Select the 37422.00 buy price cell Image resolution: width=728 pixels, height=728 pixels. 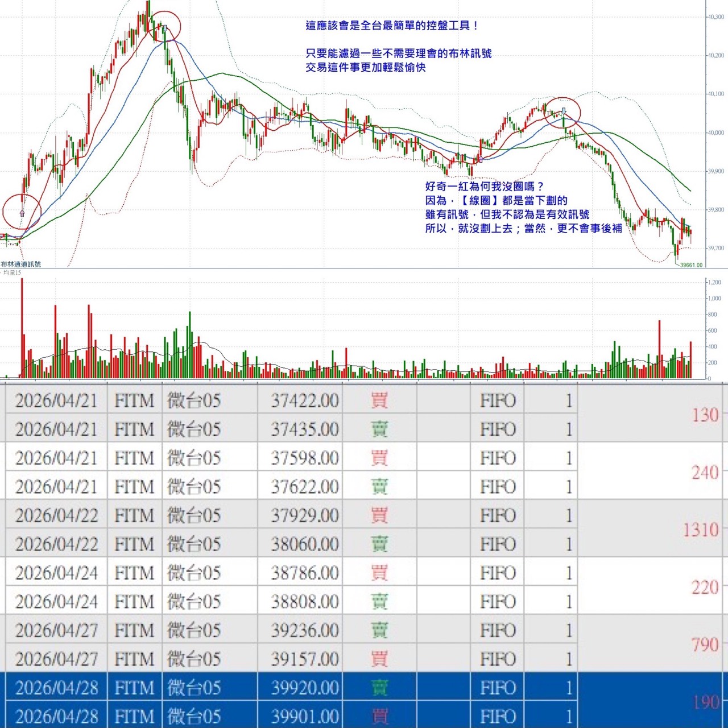(x=304, y=401)
